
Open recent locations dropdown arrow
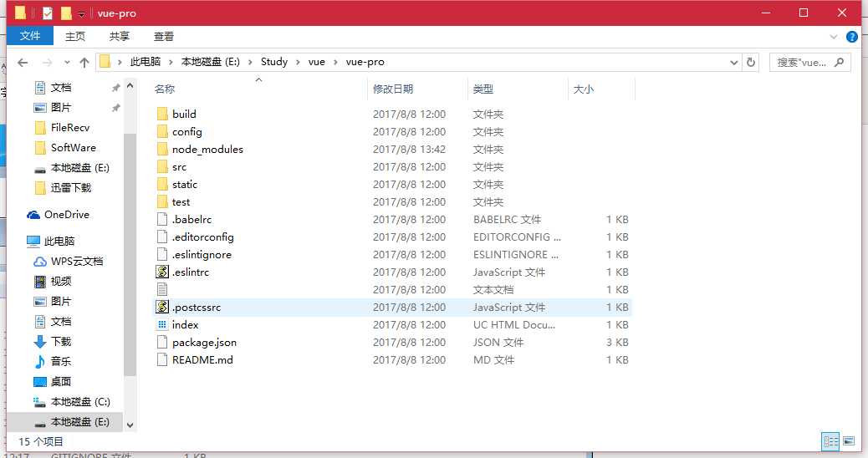click(x=67, y=63)
